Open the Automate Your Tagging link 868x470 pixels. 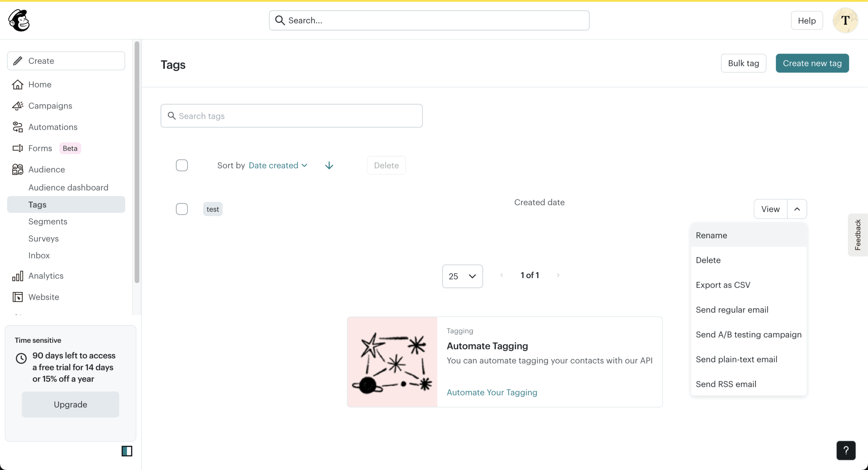(x=492, y=392)
